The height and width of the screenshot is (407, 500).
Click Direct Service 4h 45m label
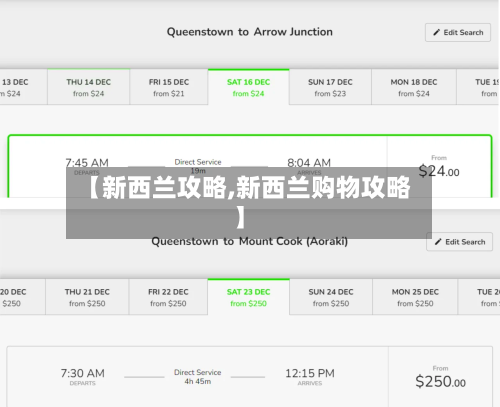pyautogui.click(x=198, y=377)
